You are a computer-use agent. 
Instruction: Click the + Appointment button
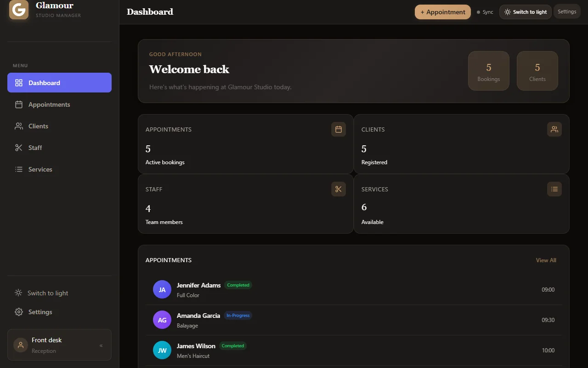click(443, 12)
